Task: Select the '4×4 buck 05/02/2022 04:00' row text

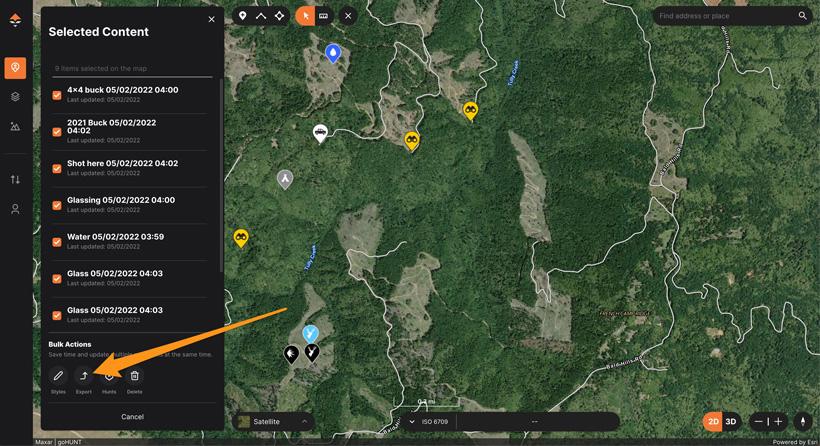Action: 122,90
